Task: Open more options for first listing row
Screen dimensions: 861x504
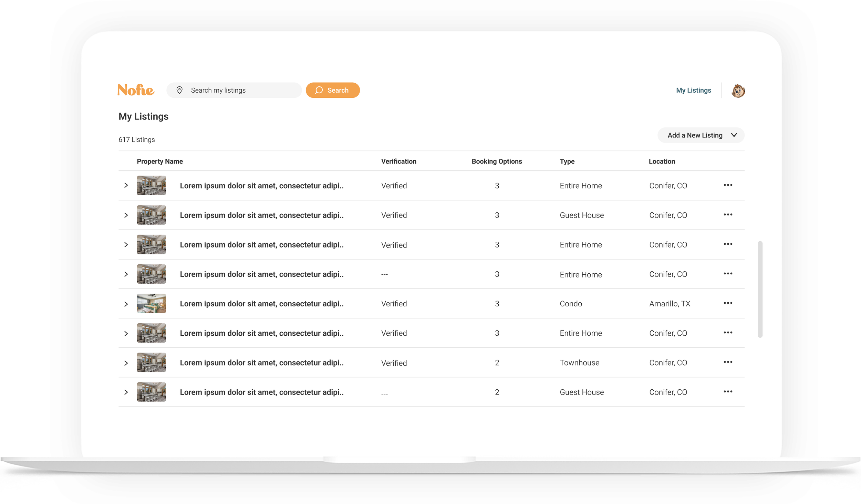Action: pyautogui.click(x=728, y=185)
